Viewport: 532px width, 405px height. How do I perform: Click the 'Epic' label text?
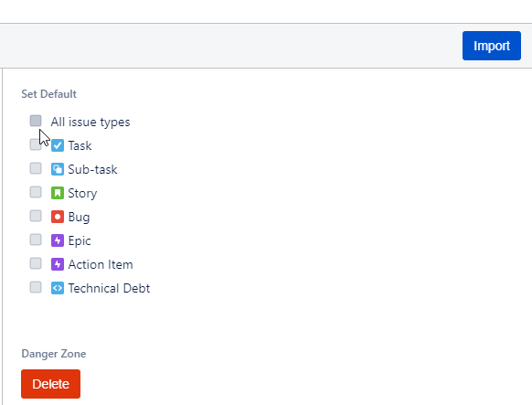(x=80, y=241)
